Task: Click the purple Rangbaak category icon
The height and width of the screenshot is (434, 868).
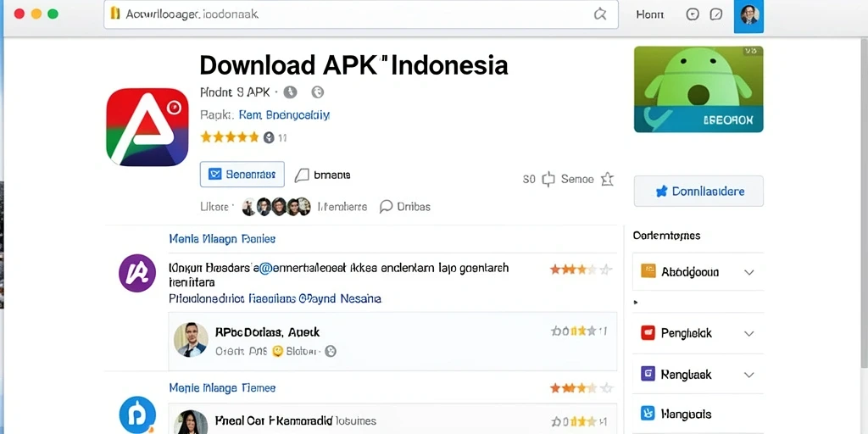Action: (x=648, y=374)
